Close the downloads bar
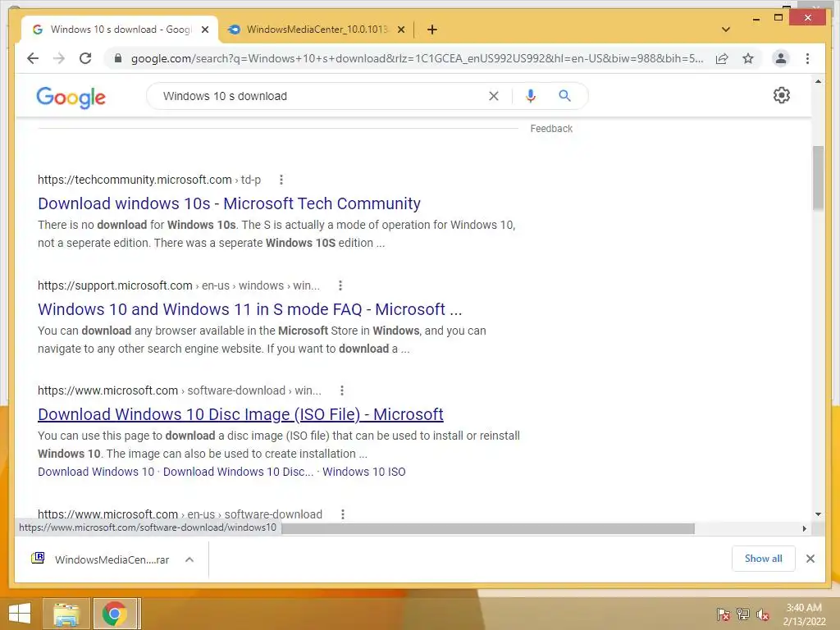840x630 pixels. point(810,559)
